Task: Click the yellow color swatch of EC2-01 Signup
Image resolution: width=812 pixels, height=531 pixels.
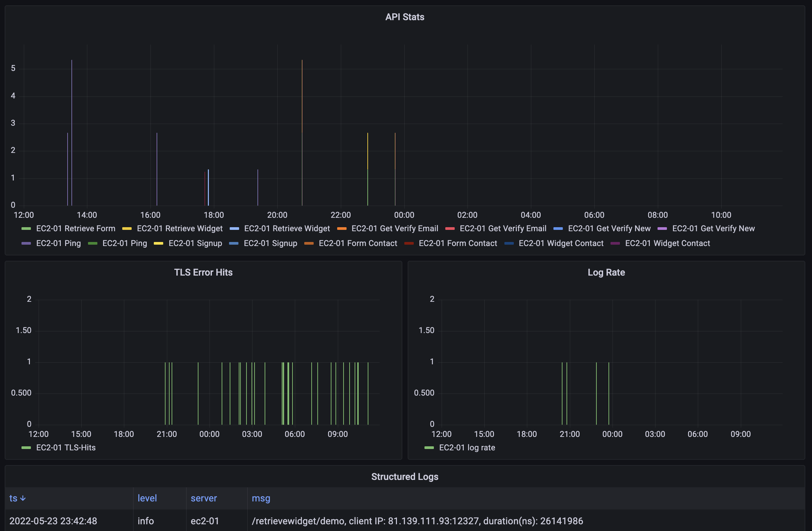Action: [158, 243]
